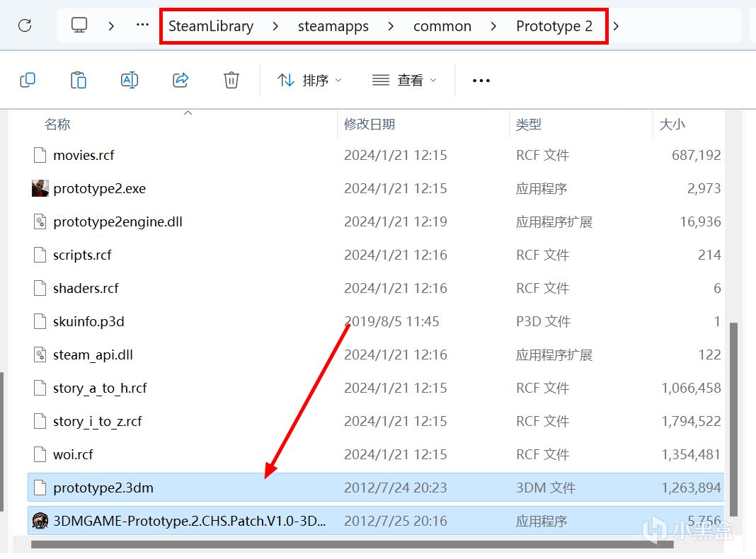
Task: Click date 2012/7/25 20:16
Action: point(396,521)
